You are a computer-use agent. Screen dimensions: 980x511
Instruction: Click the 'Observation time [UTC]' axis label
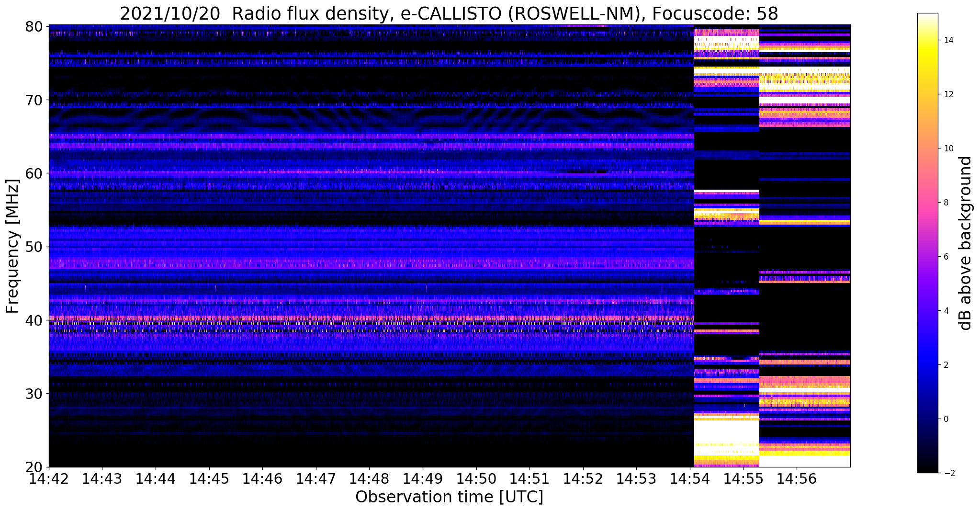[449, 497]
